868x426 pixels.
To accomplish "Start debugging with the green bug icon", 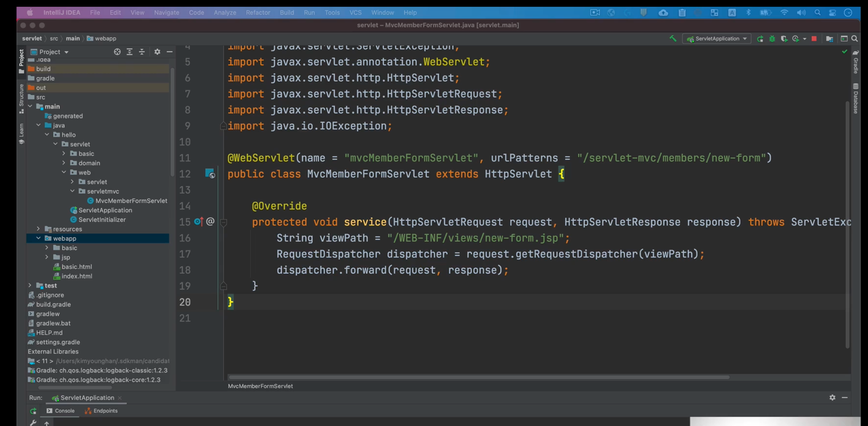I will (772, 39).
